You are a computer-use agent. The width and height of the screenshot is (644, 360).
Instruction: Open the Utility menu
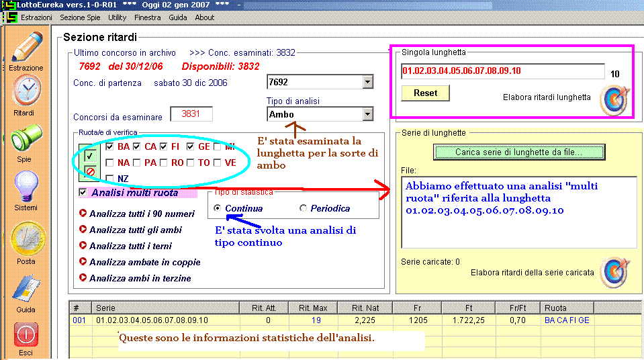click(117, 17)
